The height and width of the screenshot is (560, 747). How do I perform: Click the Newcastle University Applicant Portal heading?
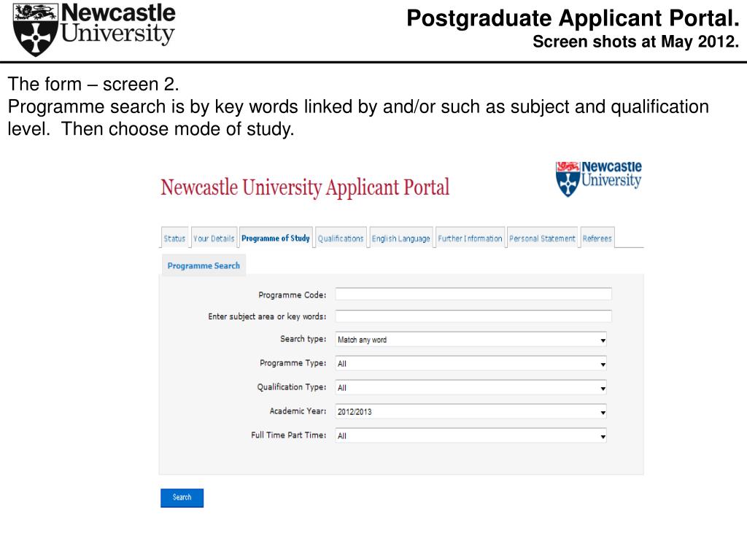coord(305,187)
